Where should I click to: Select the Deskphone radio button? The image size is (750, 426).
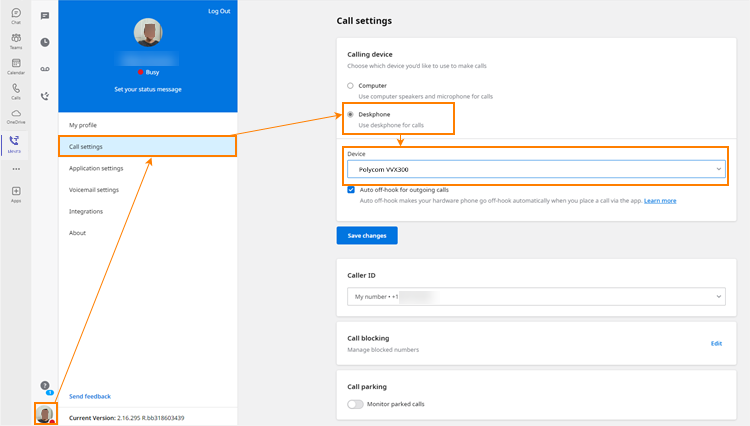350,114
